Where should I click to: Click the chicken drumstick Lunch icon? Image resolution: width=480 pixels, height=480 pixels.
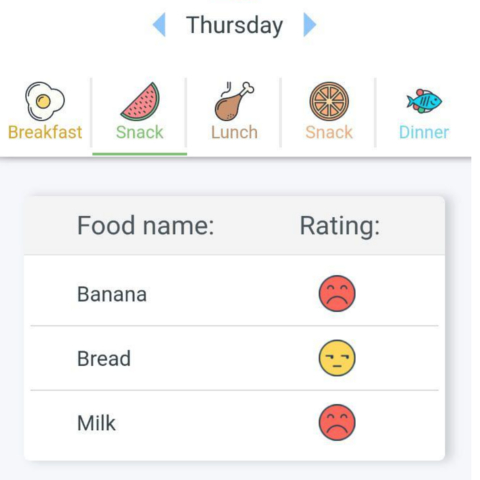(234, 101)
